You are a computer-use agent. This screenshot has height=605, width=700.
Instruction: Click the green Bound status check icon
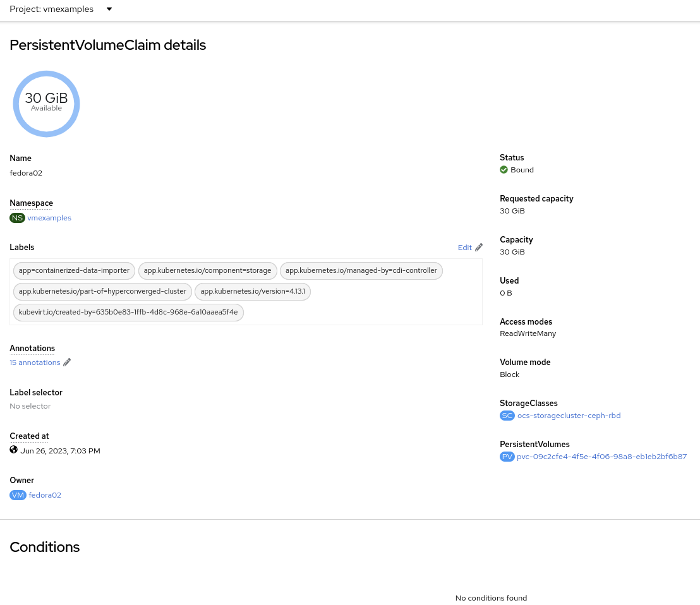coord(504,170)
